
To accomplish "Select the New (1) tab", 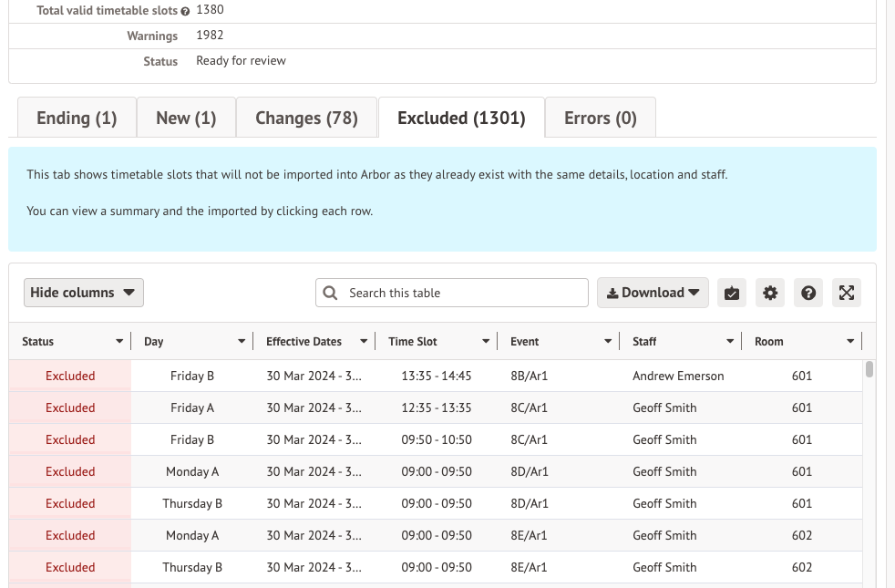I will tap(186, 119).
